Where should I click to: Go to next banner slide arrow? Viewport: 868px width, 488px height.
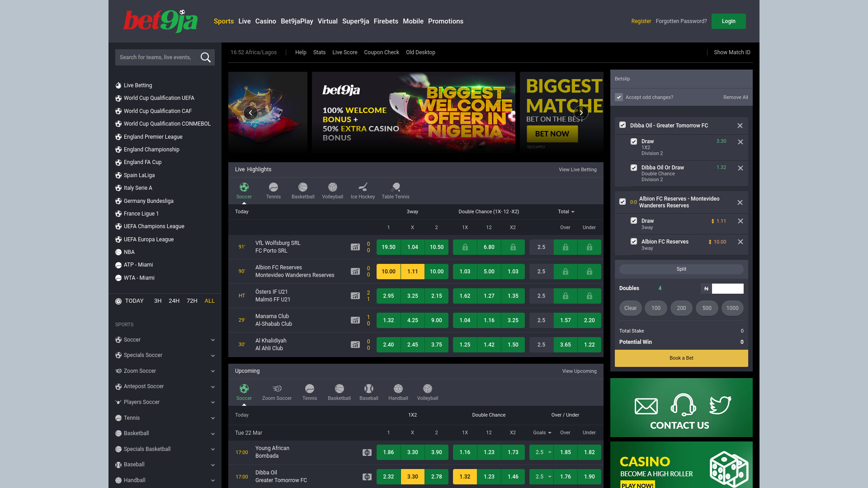point(581,113)
